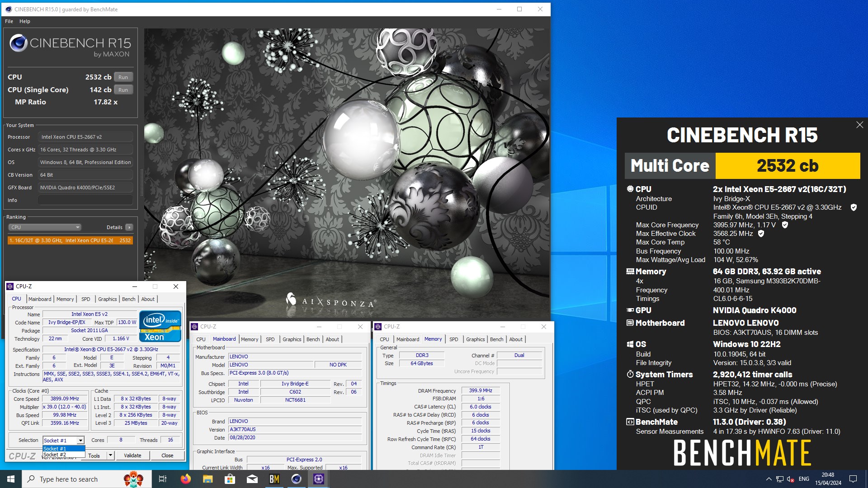Screen dimensions: 868x488
Task: Open SPD tab in CPU-Z CPU window
Action: tap(86, 299)
